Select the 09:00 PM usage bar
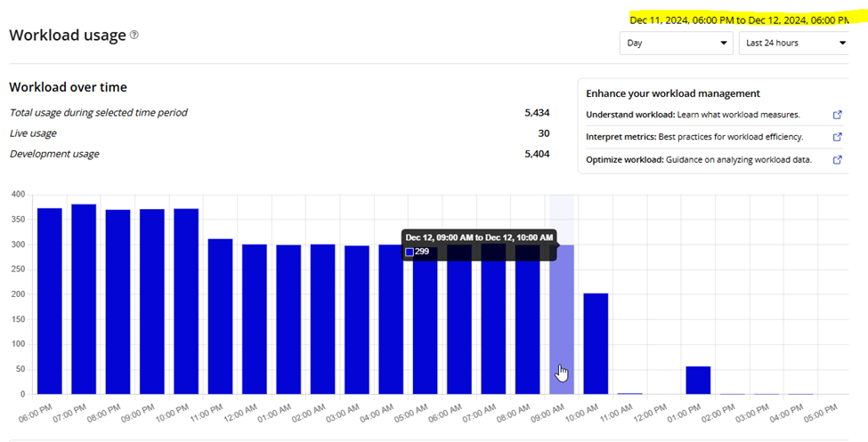Screen dimensions: 868x442 151,301
